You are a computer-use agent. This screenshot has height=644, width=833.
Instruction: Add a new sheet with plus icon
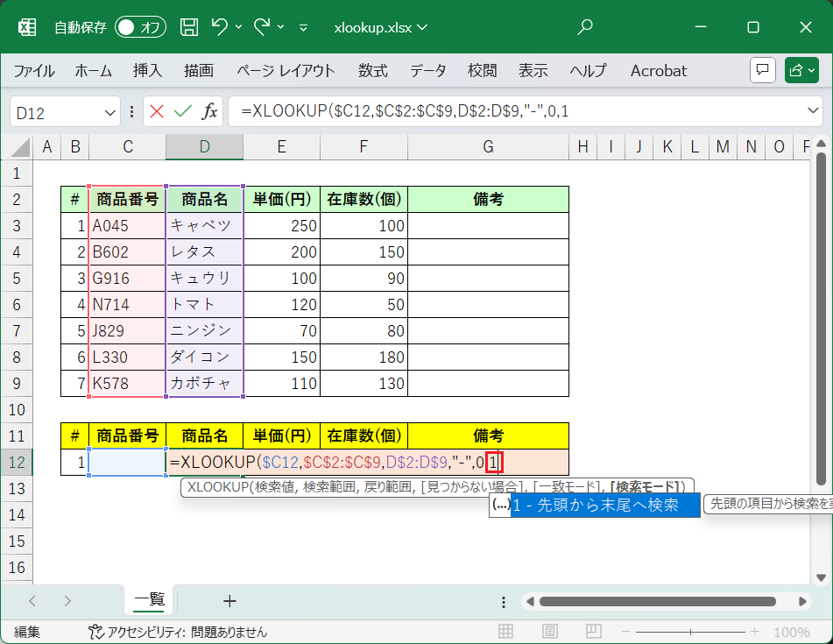click(229, 600)
